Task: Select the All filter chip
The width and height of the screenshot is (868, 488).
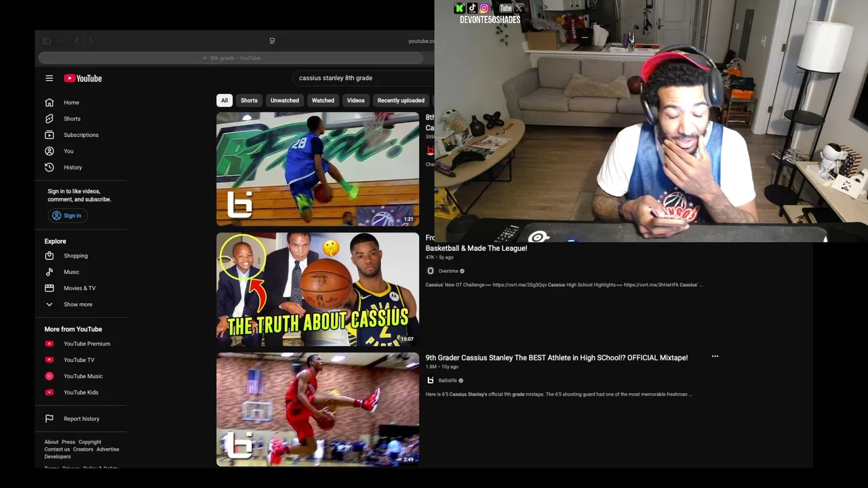Action: pyautogui.click(x=224, y=100)
